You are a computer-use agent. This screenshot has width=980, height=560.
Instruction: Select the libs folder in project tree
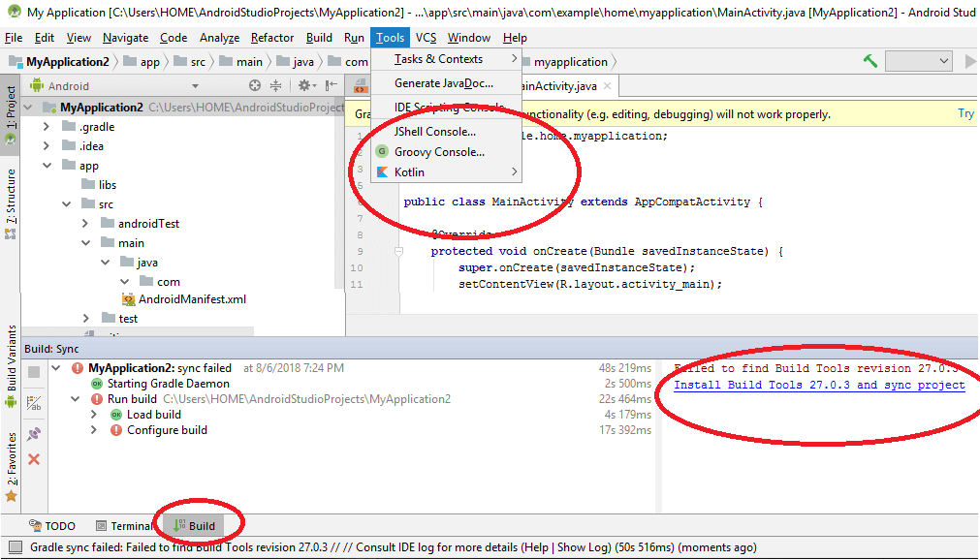[99, 185]
